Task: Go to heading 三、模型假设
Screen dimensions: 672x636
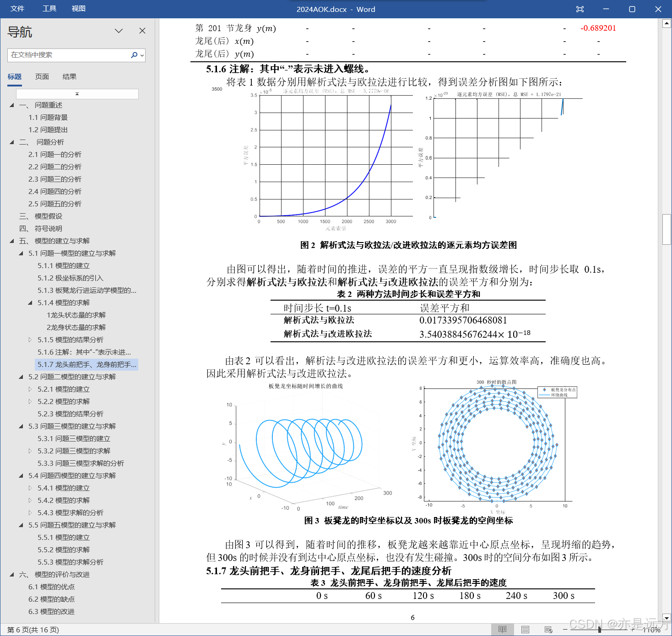Action: click(41, 216)
